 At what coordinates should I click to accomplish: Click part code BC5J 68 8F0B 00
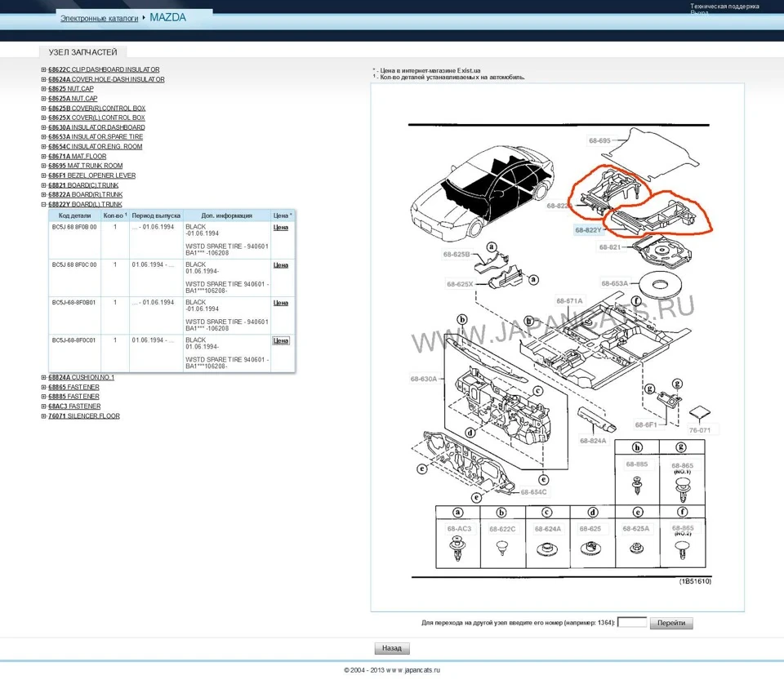click(74, 227)
